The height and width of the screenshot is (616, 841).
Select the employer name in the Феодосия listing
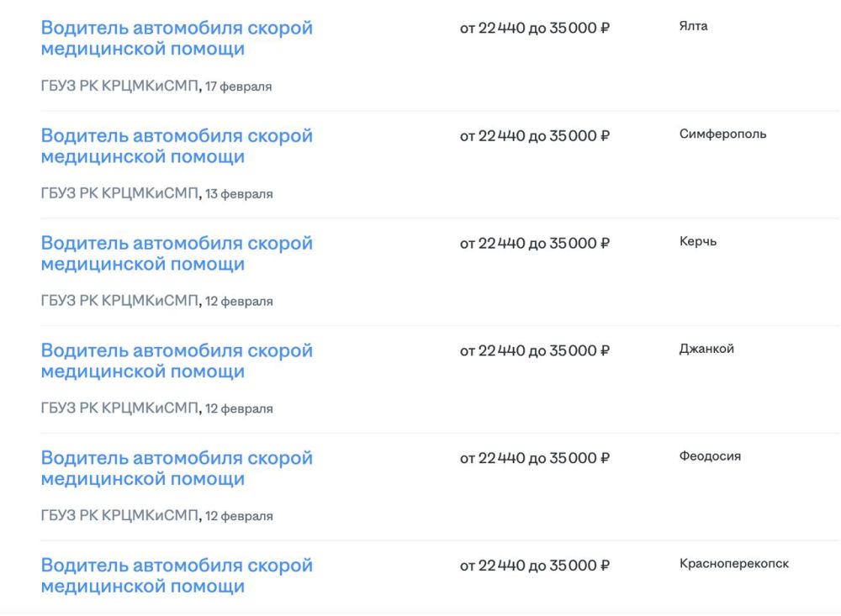[119, 516]
